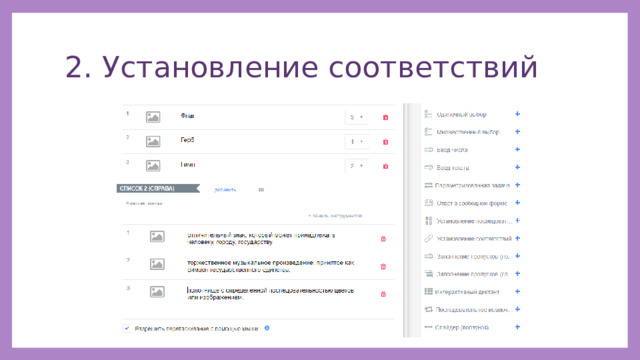
Task: Click the tools panel link above right list
Action: pyautogui.click(x=335, y=216)
